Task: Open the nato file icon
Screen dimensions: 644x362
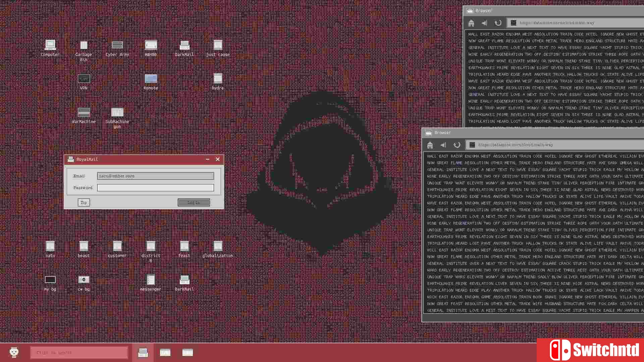Action: click(50, 249)
